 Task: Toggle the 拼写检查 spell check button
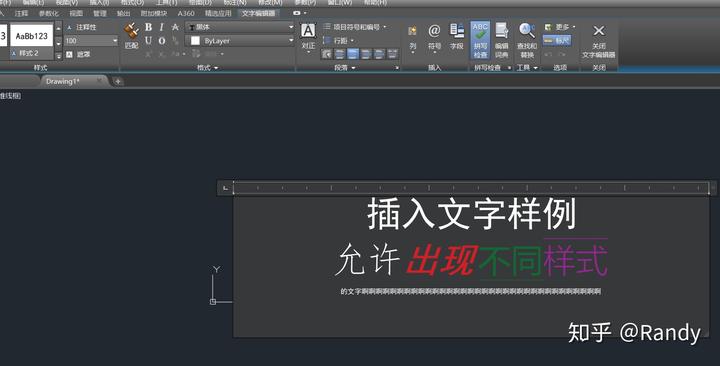480,40
